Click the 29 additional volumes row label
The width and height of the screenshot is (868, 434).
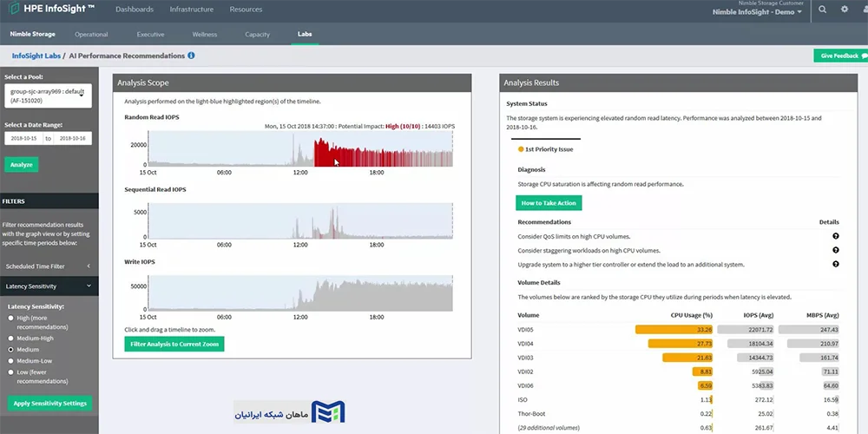(x=549, y=427)
